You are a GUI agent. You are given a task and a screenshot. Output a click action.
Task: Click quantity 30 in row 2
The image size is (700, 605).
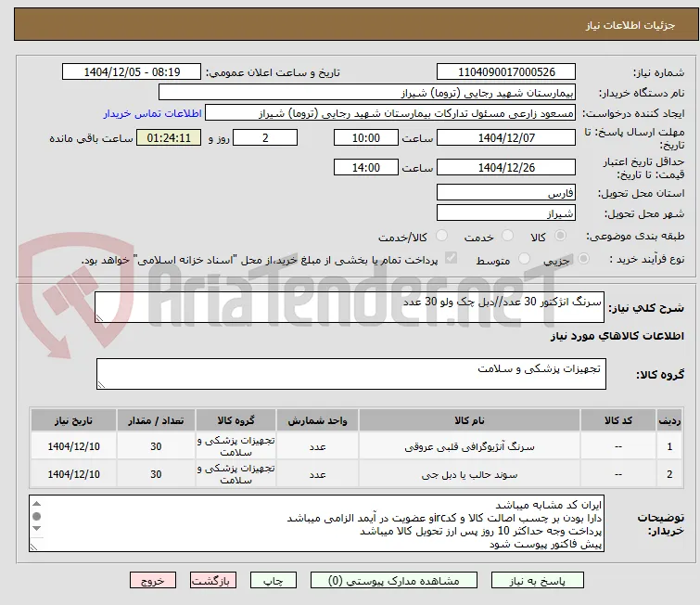156,474
